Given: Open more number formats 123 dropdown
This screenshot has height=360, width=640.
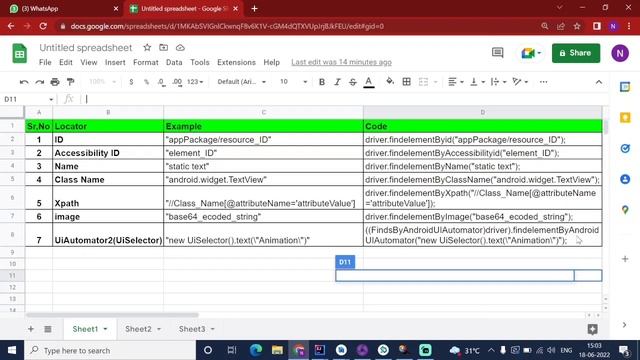Looking at the screenshot, I should coord(195,82).
